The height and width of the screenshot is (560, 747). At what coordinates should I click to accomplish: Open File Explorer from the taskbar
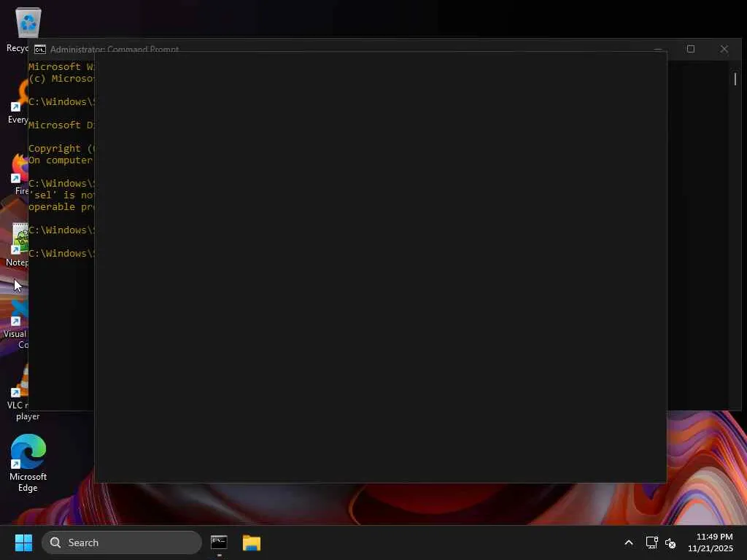tap(252, 542)
